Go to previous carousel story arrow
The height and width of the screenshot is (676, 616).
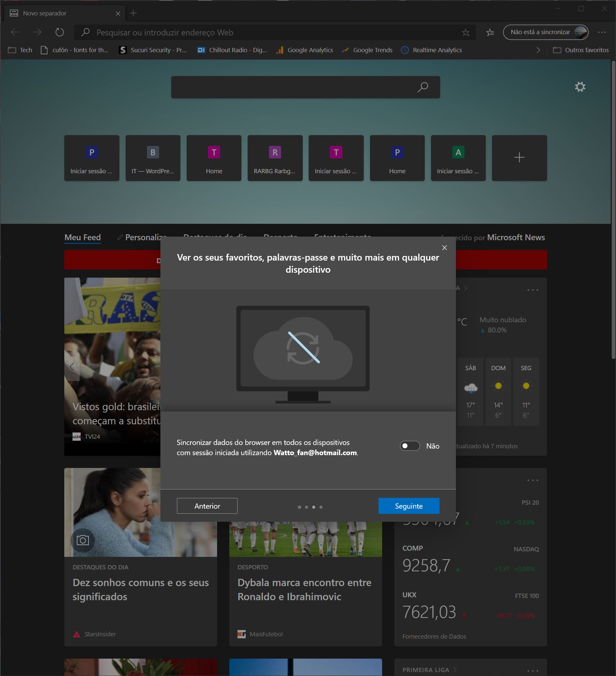(x=72, y=367)
